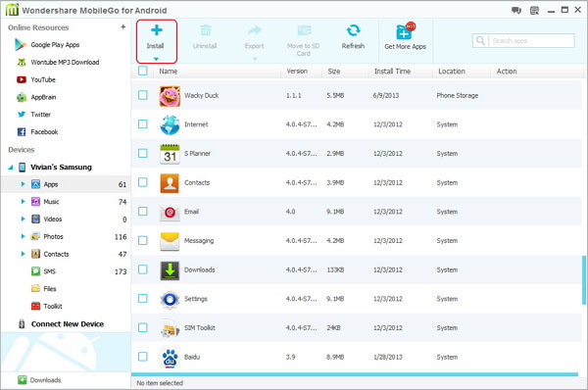Sort by the Location column header
Viewport: 588px width, 390px height.
pos(452,72)
